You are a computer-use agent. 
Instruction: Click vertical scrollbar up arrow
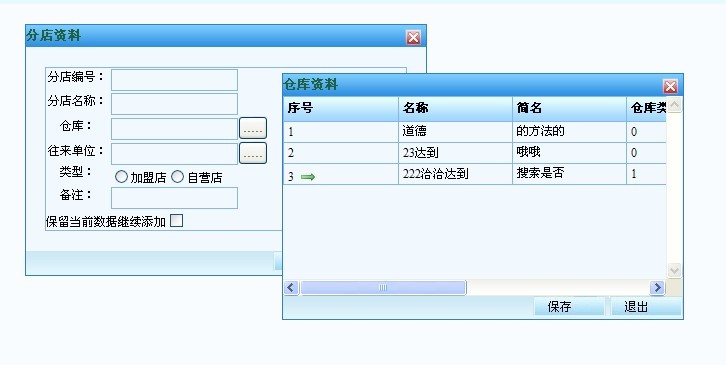(675, 105)
